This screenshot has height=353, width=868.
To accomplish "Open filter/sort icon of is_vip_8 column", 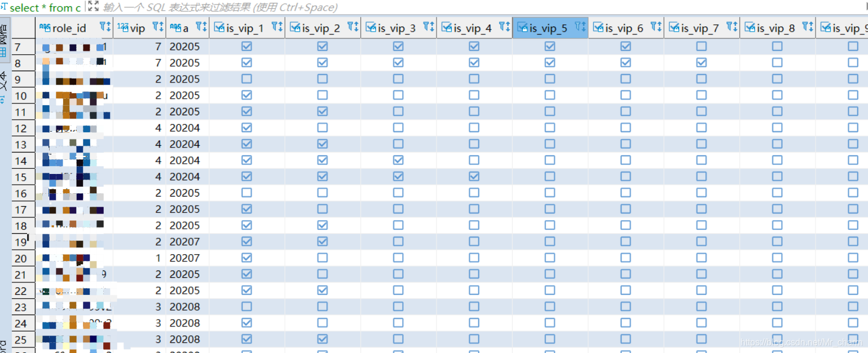I will (x=808, y=27).
